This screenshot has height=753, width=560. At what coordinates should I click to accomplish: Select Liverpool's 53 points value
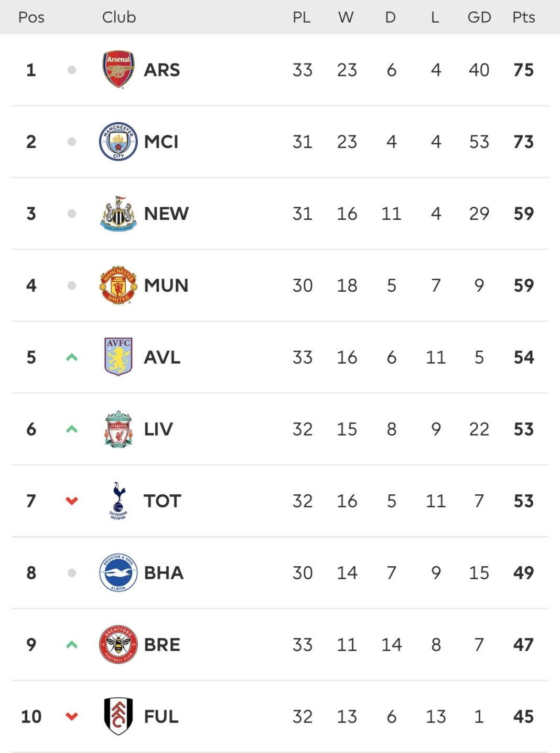point(523,429)
